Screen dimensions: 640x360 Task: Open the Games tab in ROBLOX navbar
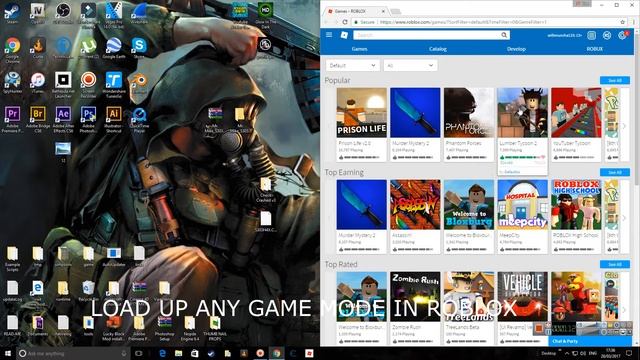[x=359, y=49]
